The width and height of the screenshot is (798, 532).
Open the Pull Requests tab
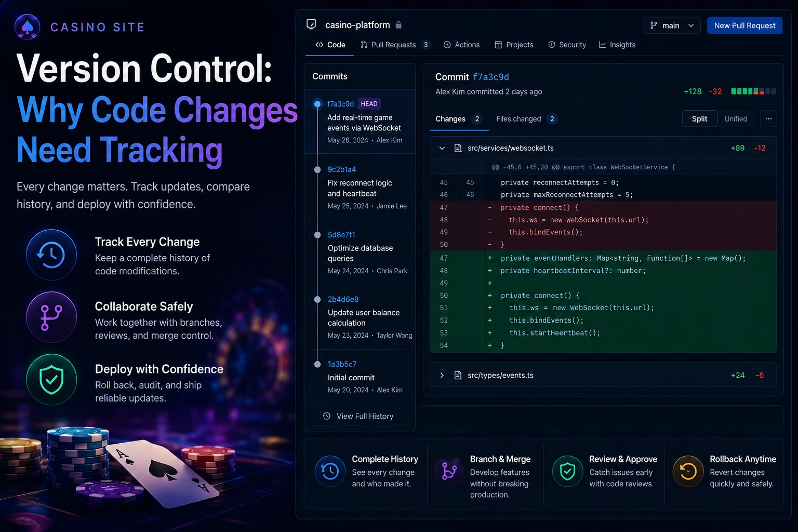395,45
